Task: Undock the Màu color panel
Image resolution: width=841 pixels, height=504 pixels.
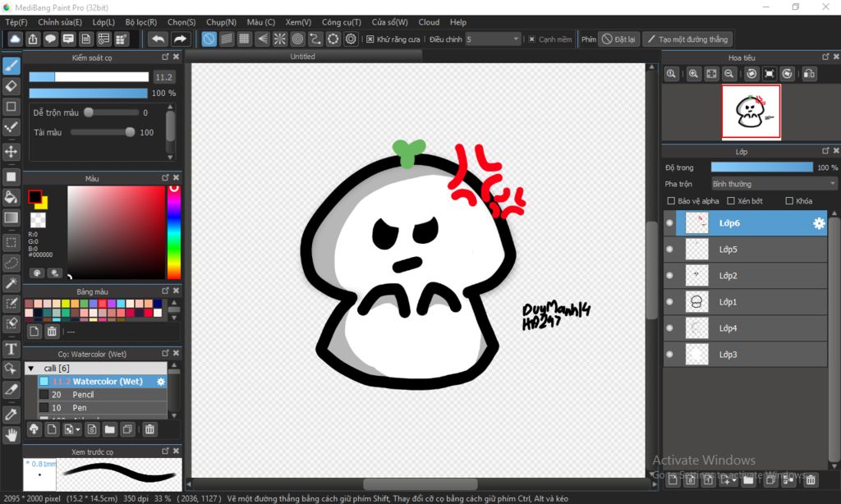Action: pyautogui.click(x=165, y=177)
